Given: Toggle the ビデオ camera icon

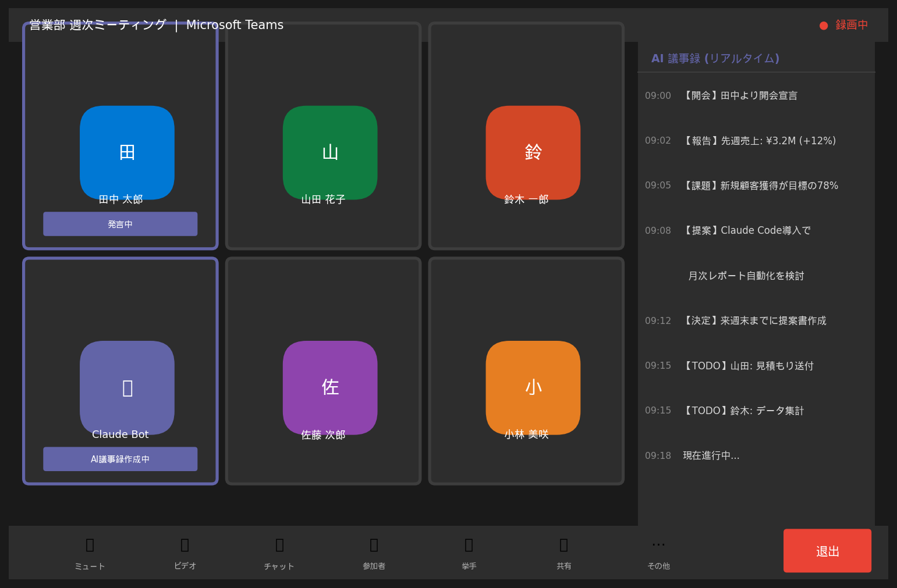Looking at the screenshot, I should (185, 545).
